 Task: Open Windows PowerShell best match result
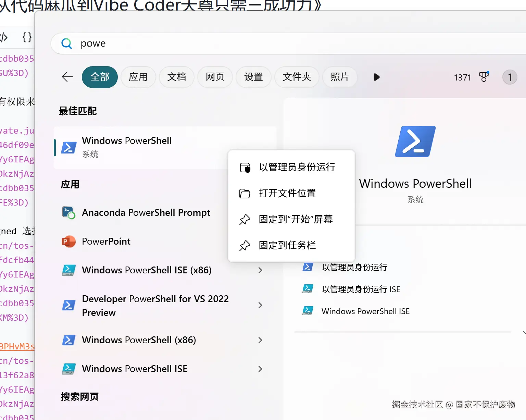coord(165,148)
